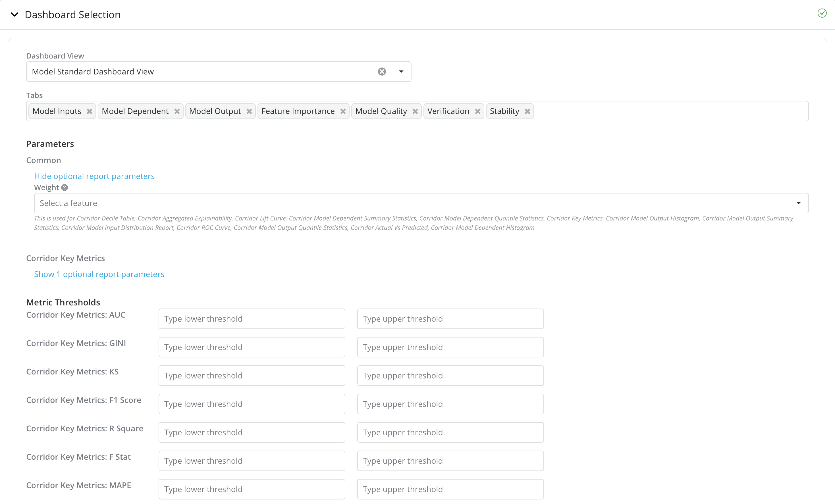835x504 pixels.
Task: Remove the Model Dependent tab chip
Action: tap(177, 111)
